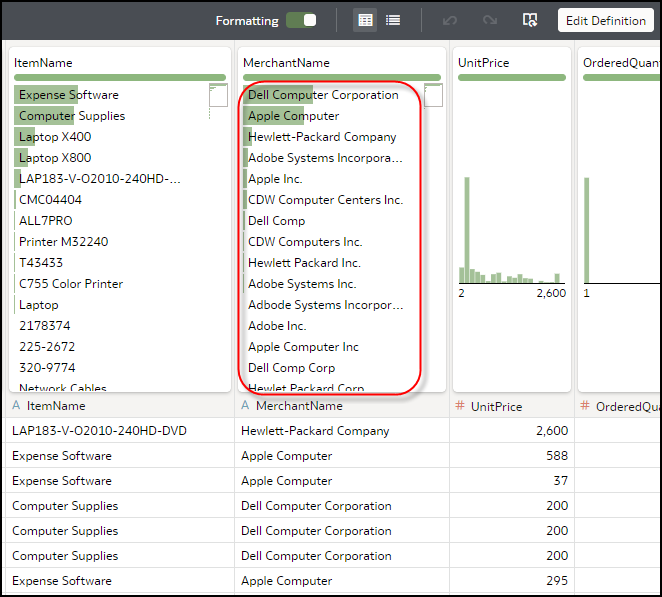Click the text type icon beside ItemName column
The height and width of the screenshot is (597, 662).
point(17,406)
